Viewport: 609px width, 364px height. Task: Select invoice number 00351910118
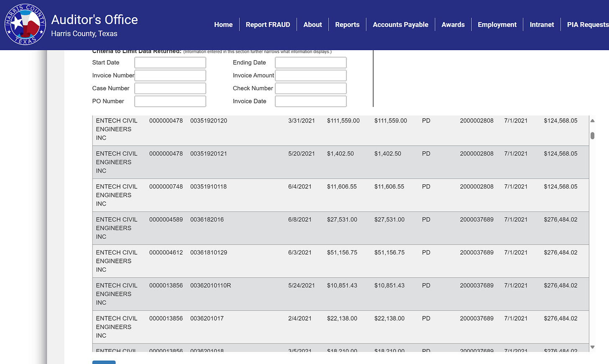208,187
